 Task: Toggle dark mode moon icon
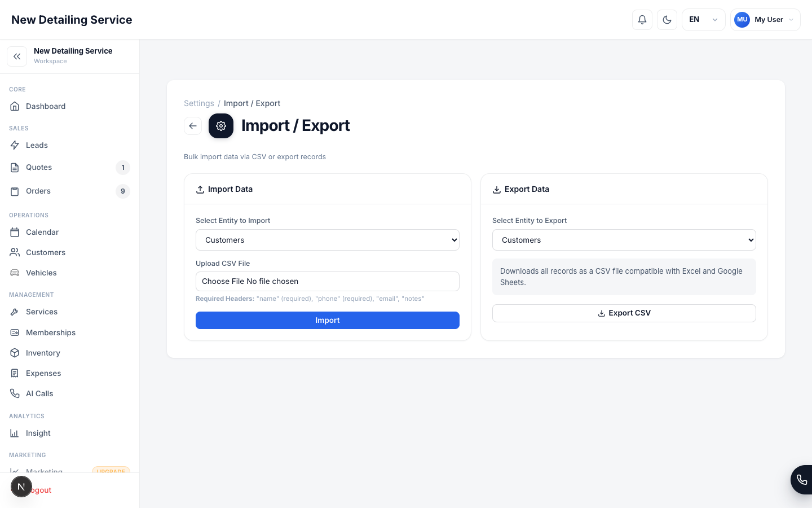[667, 20]
